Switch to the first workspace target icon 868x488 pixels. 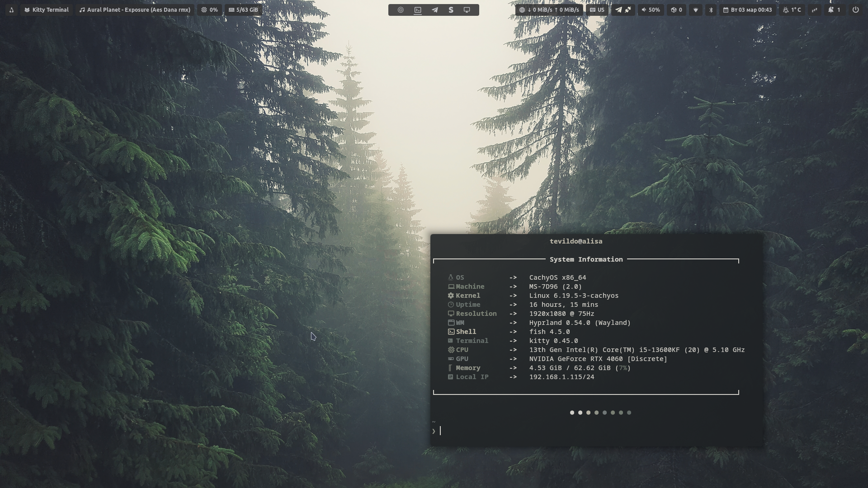point(401,10)
